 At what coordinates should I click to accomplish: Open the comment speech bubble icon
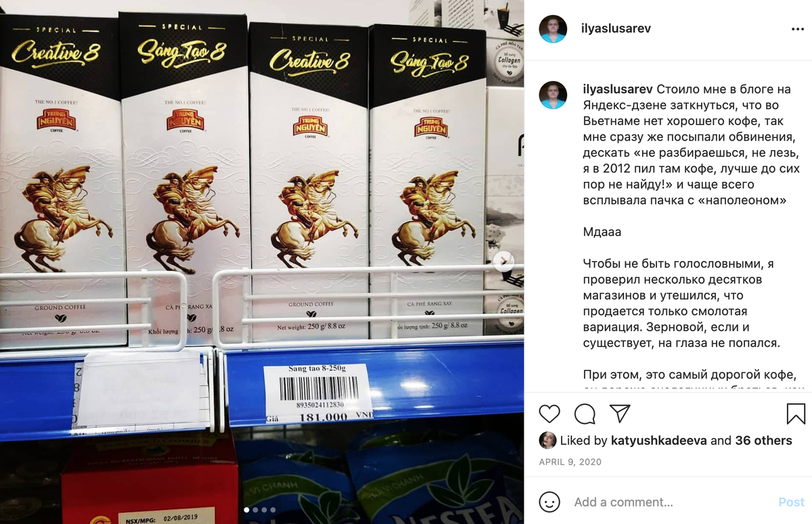[585, 414]
